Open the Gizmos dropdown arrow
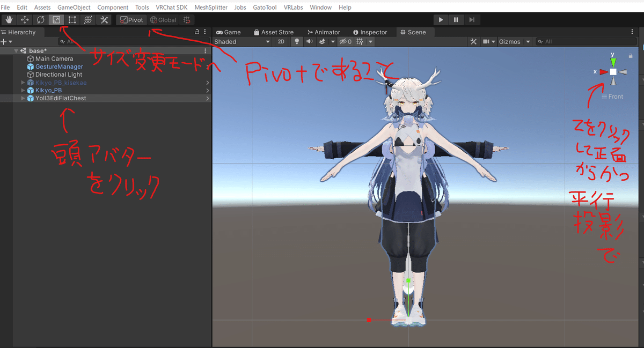Screen dimensions: 644x348 click(528, 41)
